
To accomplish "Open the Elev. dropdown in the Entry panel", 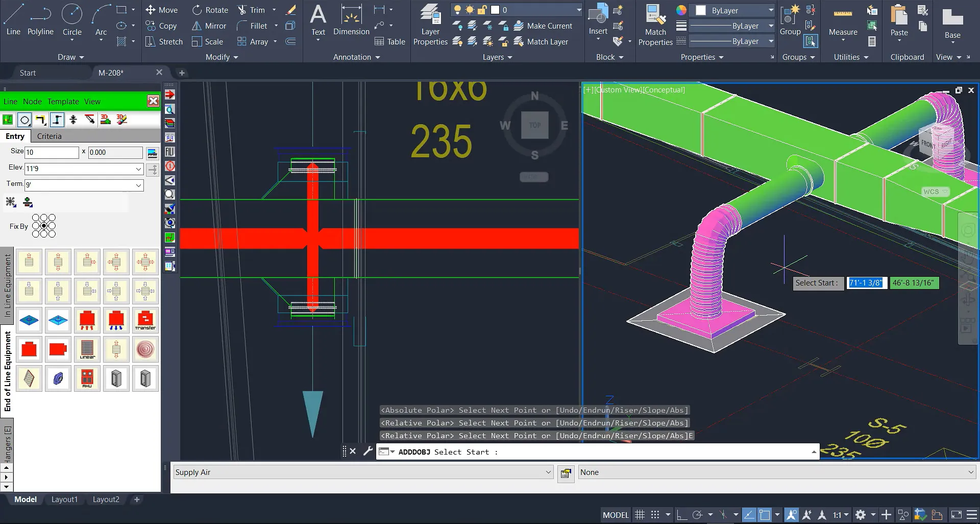I will [x=138, y=169].
